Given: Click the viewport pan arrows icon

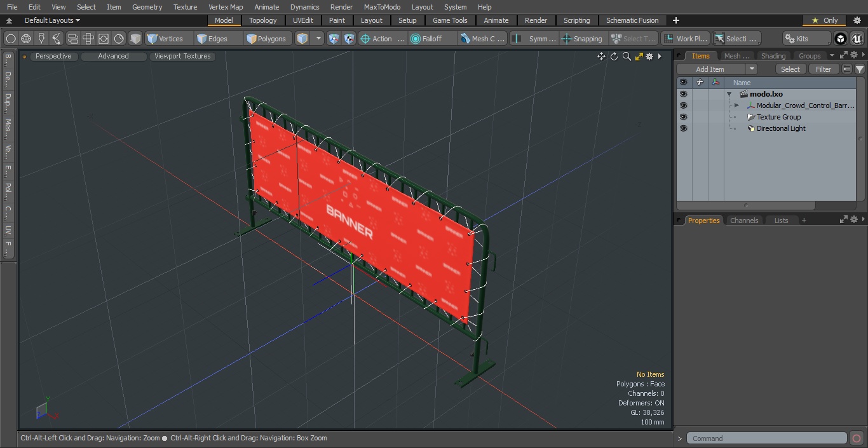Looking at the screenshot, I should tap(601, 57).
